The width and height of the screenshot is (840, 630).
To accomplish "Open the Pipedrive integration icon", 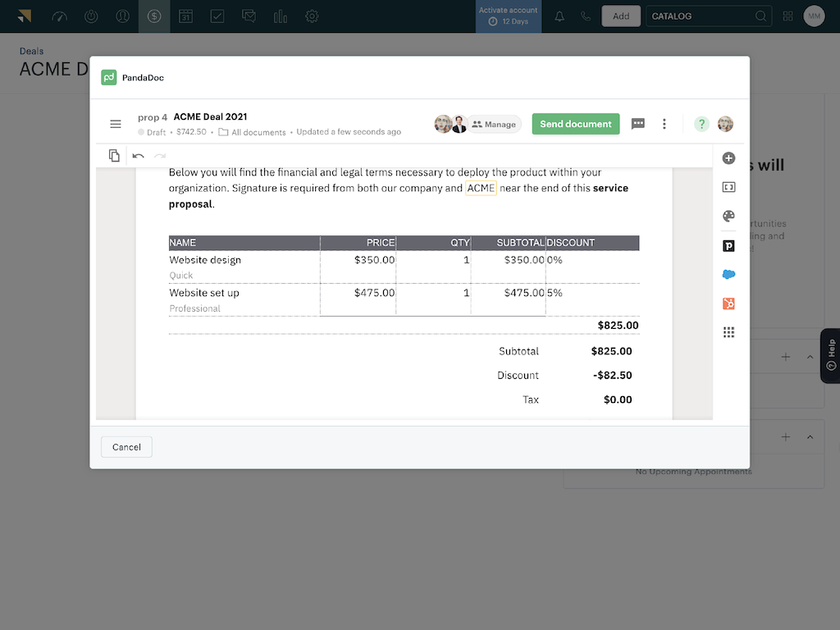I will click(728, 245).
